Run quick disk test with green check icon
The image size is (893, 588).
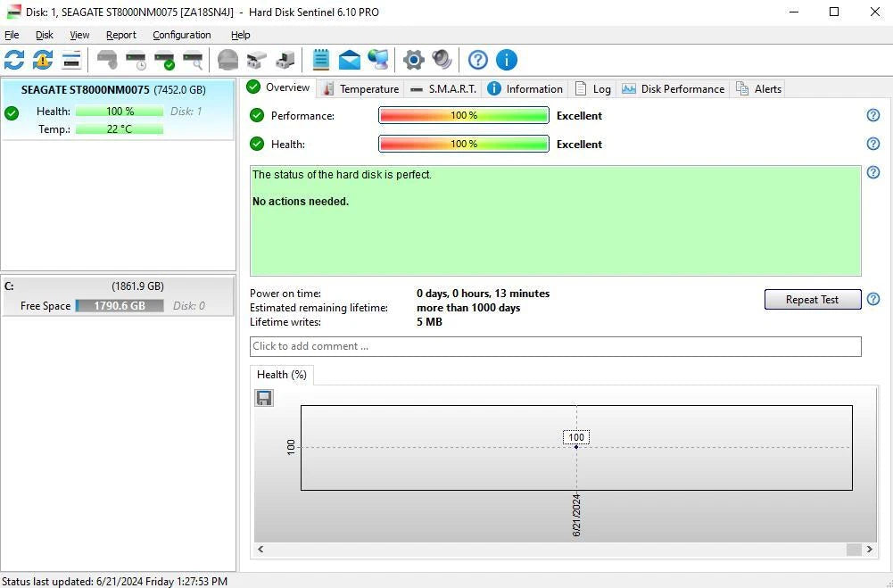164,60
